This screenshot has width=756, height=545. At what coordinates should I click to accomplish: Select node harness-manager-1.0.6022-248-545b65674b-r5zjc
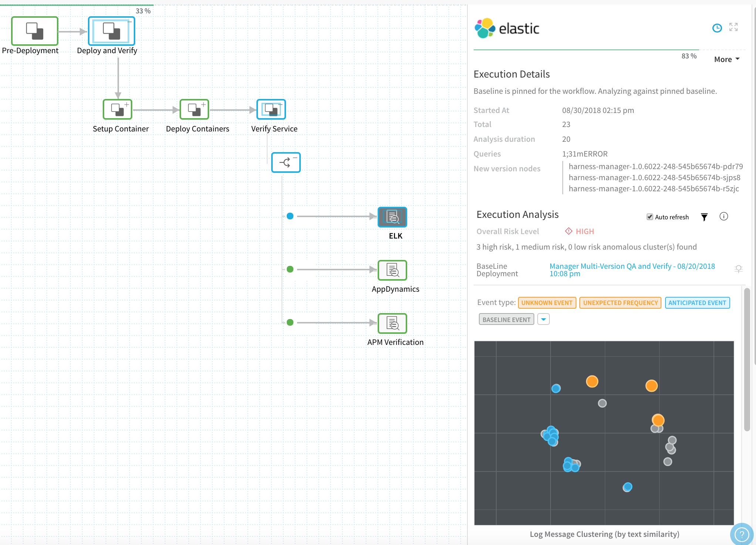click(x=654, y=189)
